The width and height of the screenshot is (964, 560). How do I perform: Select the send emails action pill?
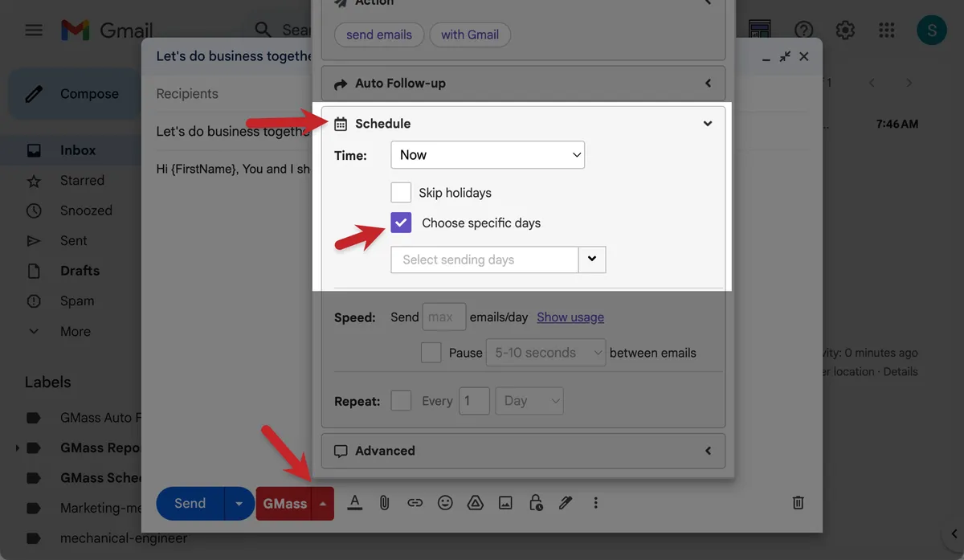379,35
